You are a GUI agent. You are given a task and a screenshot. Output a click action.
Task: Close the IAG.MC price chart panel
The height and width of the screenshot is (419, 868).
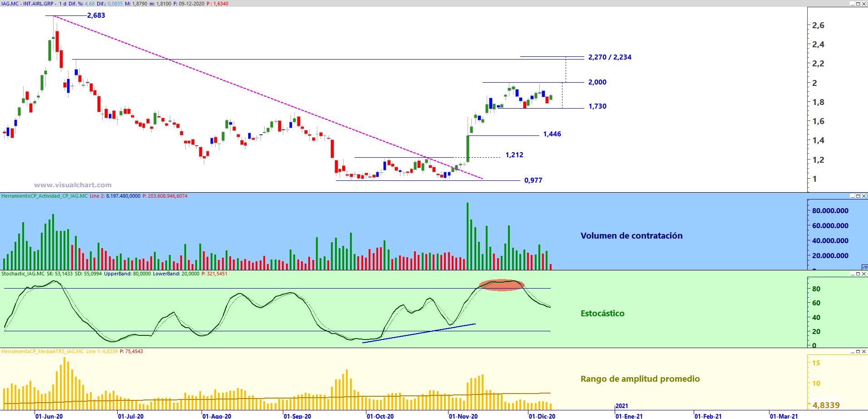[864, 4]
